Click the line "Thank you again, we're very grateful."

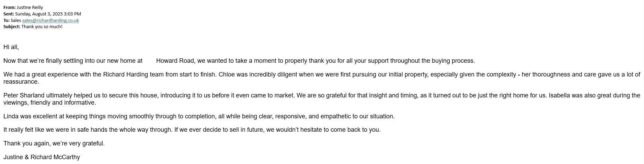click(54, 144)
